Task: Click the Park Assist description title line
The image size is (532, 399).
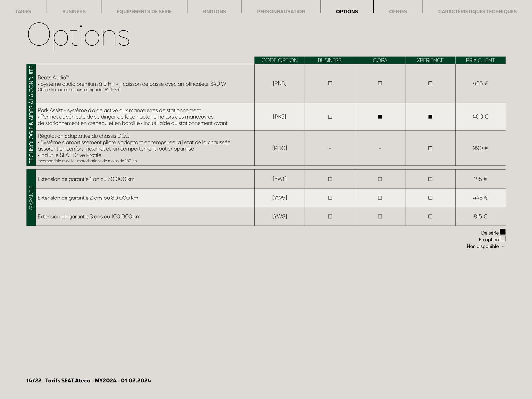Action: point(119,110)
